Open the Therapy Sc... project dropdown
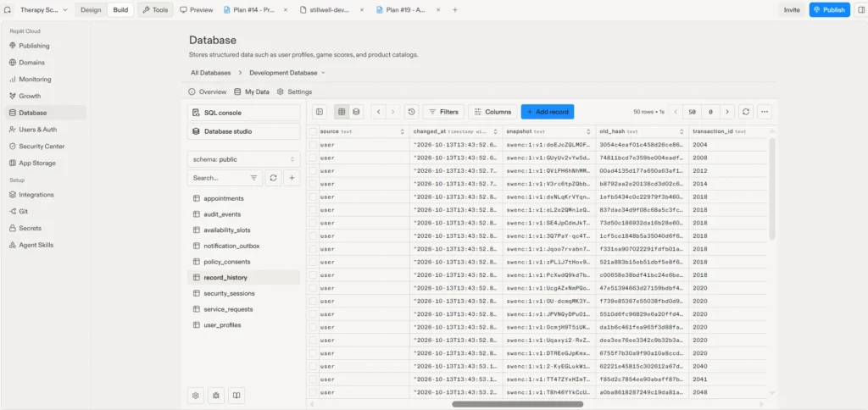The image size is (868, 410). coord(44,10)
